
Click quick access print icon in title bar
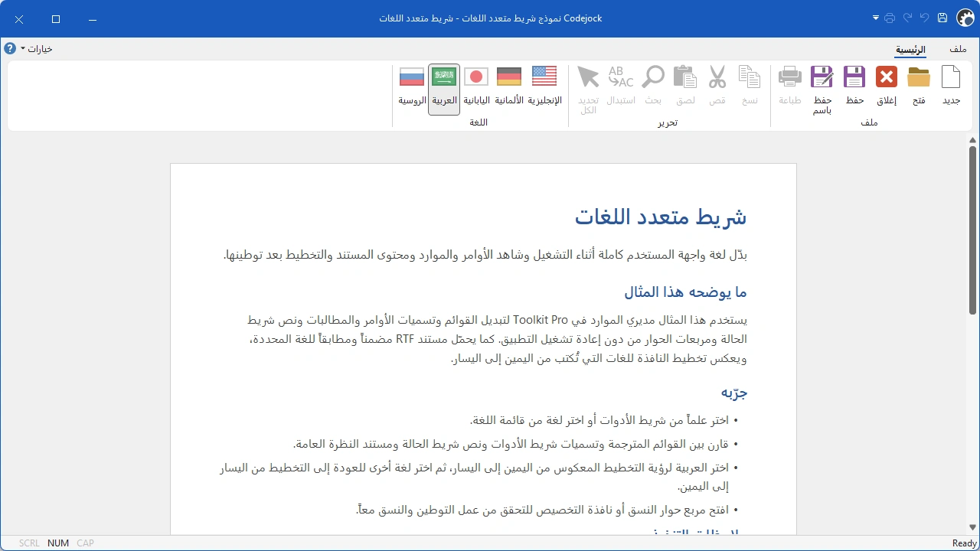pyautogui.click(x=890, y=18)
